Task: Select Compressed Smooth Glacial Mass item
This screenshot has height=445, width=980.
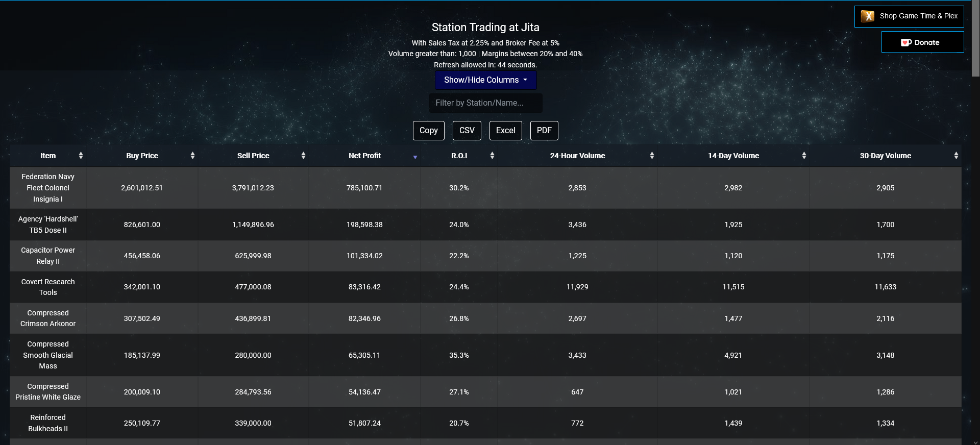Action: coord(48,355)
